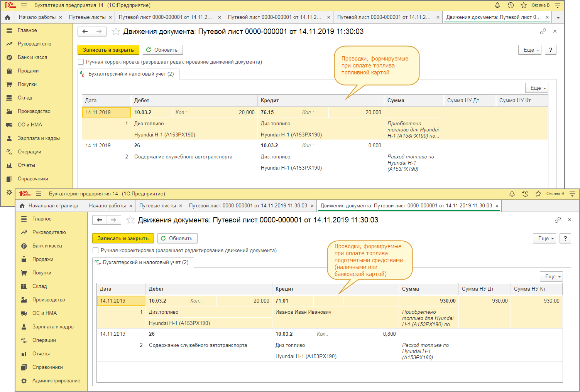This screenshot has height=392, width=580.
Task: Open Операции section in the front window
Action: 39,340
